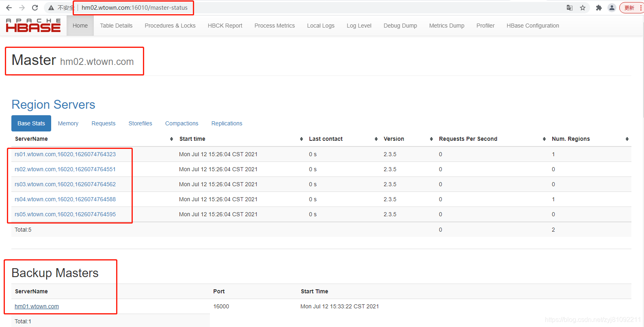Screen dimensions: 644x327
Task: Click the Region Servers heading link
Action: coord(53,105)
